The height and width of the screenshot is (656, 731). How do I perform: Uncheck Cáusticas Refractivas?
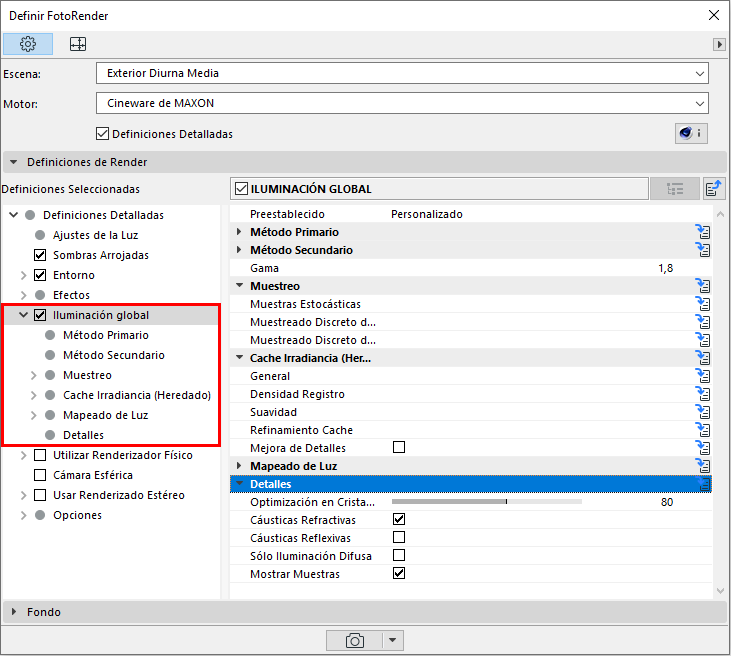coord(399,519)
